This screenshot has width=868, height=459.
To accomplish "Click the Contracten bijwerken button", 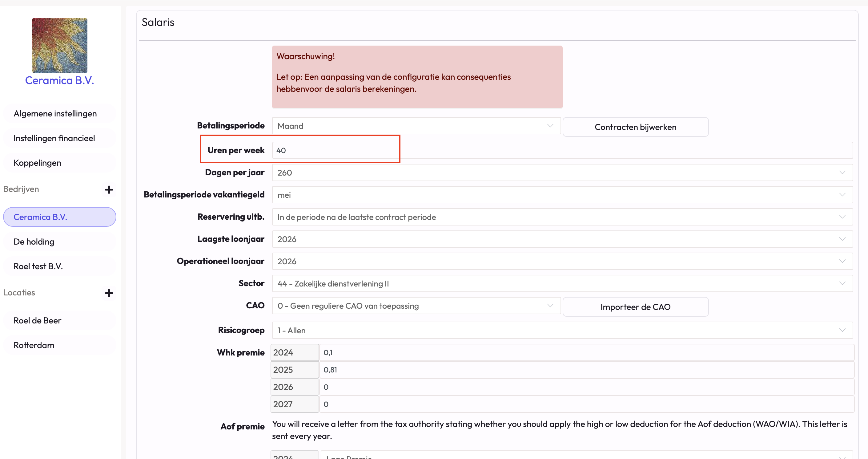I will pos(635,127).
